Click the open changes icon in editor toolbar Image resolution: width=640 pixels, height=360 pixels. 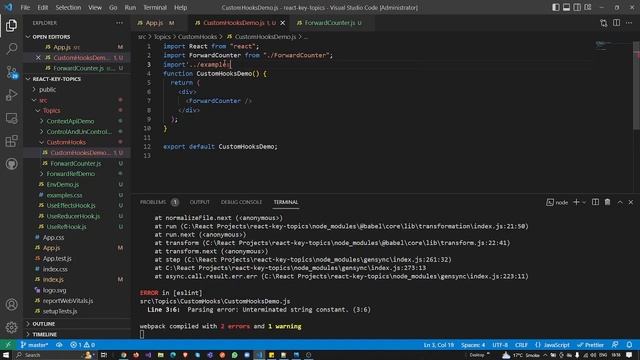click(604, 23)
